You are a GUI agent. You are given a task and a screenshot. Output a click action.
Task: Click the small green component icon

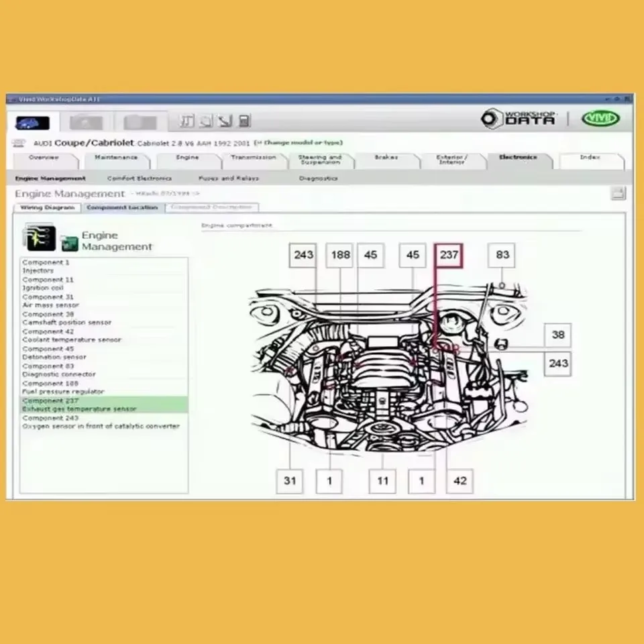click(69, 243)
